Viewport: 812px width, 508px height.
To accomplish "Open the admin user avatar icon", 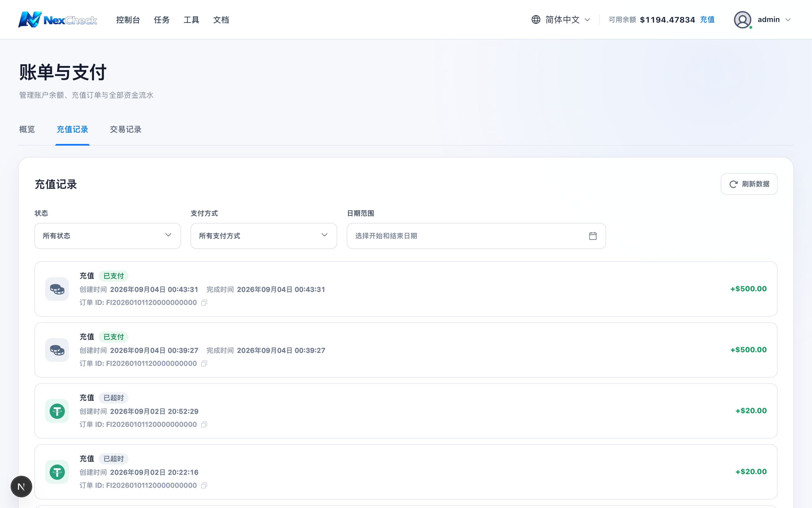I will coord(742,19).
